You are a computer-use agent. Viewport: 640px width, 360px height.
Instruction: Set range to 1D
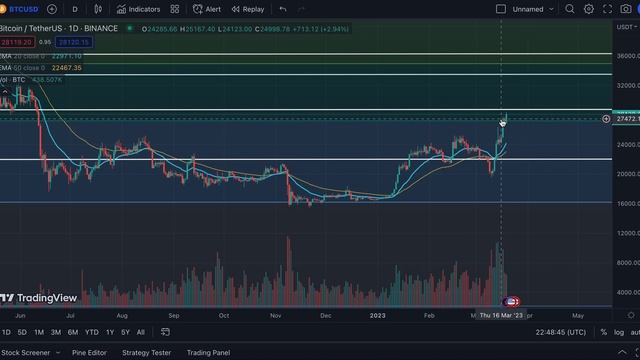6,332
